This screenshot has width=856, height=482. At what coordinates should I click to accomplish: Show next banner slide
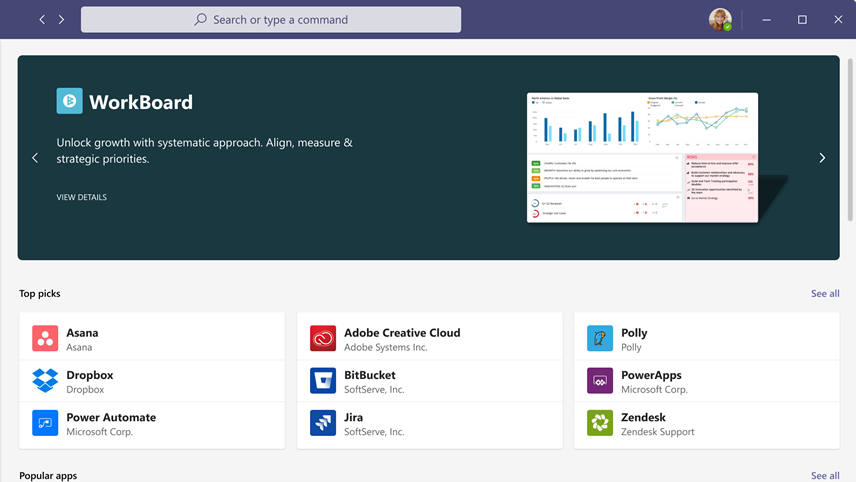(822, 158)
